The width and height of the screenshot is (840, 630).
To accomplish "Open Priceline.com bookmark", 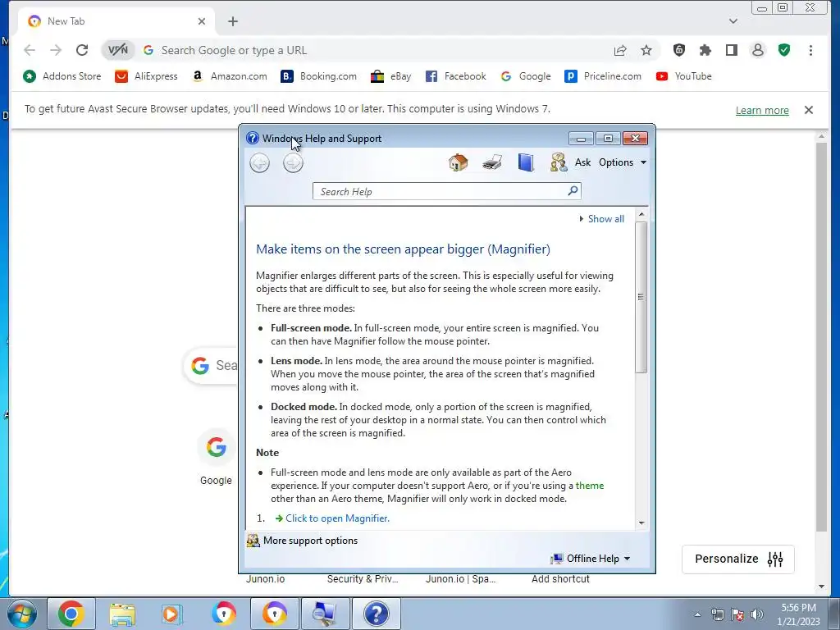I will click(x=603, y=76).
